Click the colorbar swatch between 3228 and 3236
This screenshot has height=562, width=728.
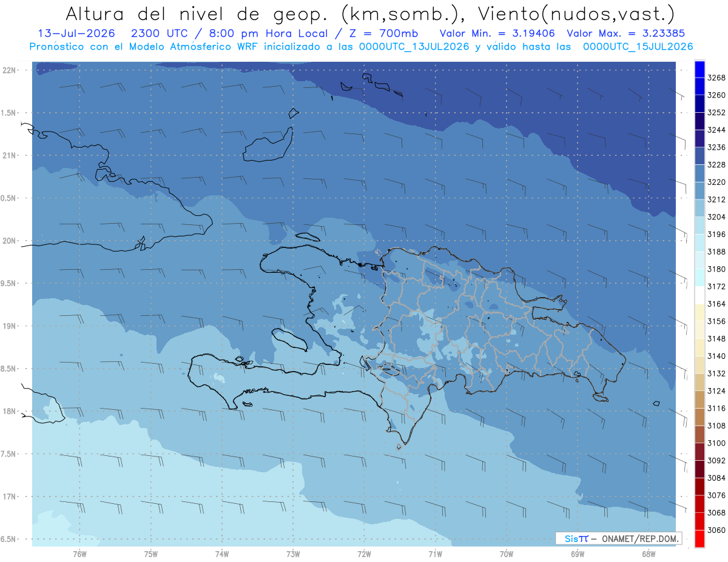[699, 156]
